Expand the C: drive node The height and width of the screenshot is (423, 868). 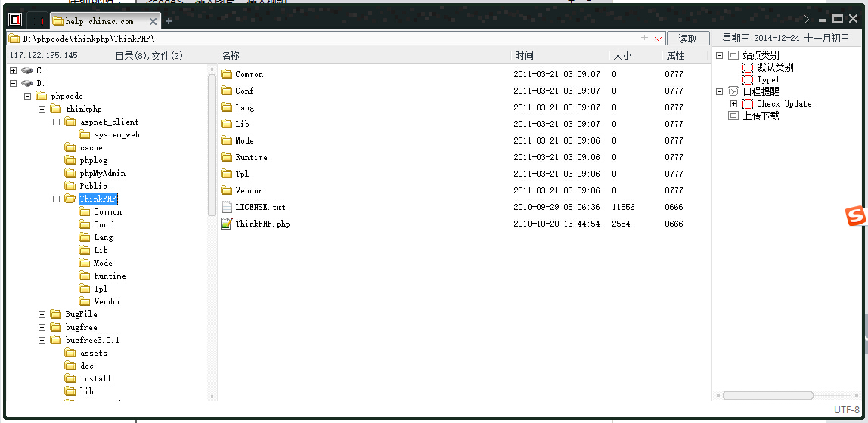(14, 71)
